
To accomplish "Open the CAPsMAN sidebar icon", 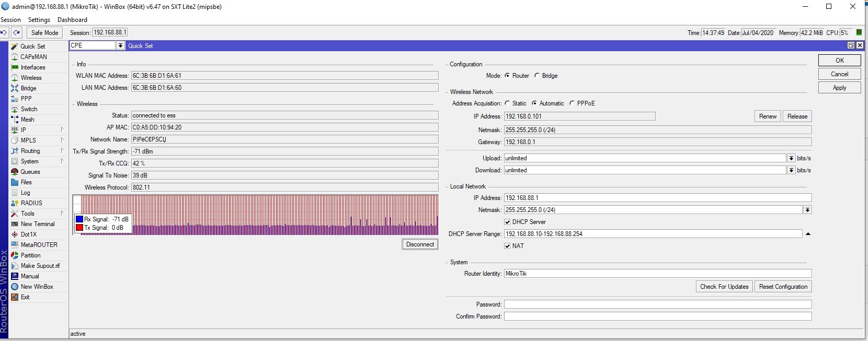I will [x=15, y=57].
